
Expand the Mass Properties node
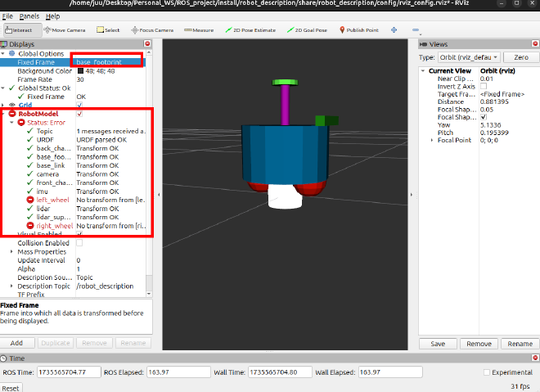click(11, 251)
